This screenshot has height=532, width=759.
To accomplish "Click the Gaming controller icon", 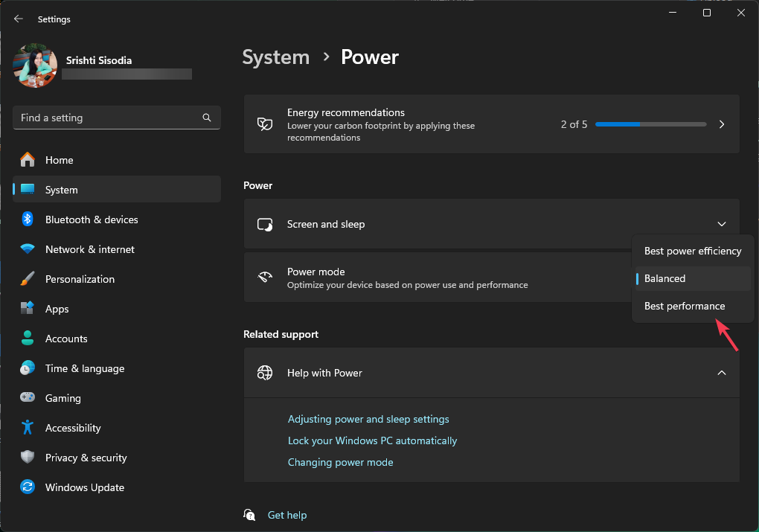I will click(x=28, y=398).
